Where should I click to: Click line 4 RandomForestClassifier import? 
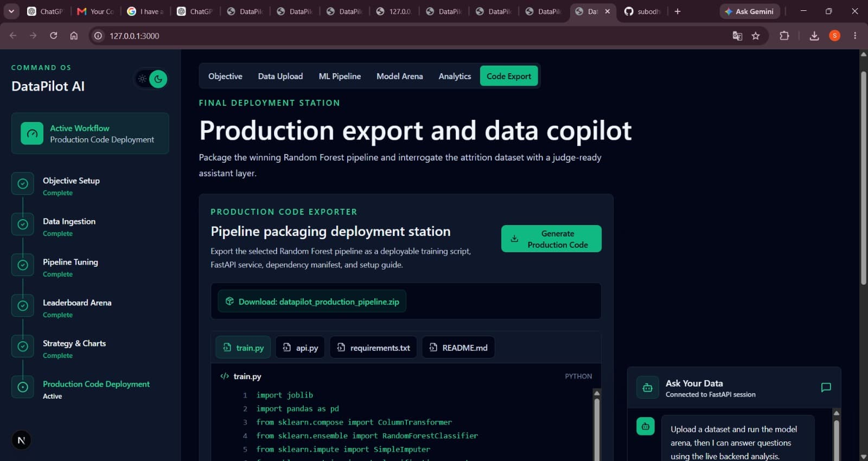(x=367, y=436)
